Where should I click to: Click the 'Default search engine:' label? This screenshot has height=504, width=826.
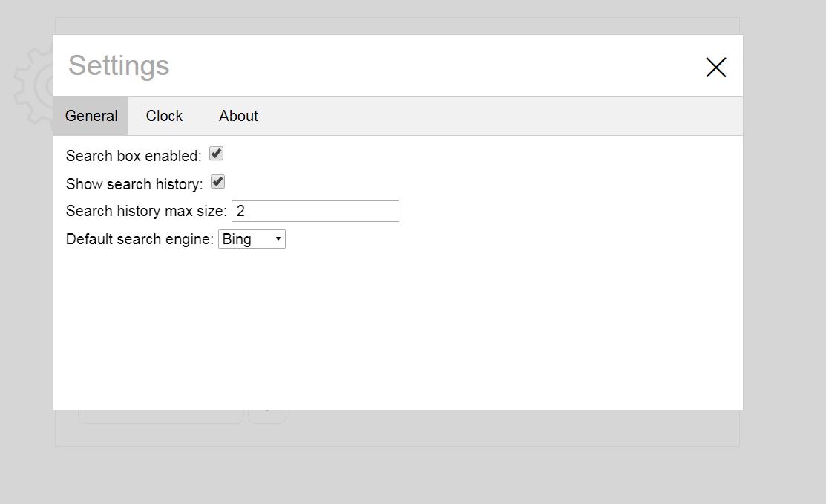[x=140, y=239]
